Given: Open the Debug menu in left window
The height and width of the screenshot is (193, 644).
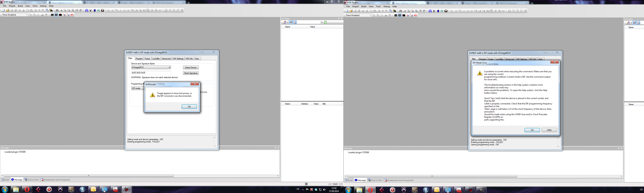Looking at the screenshot, I should [43, 6].
